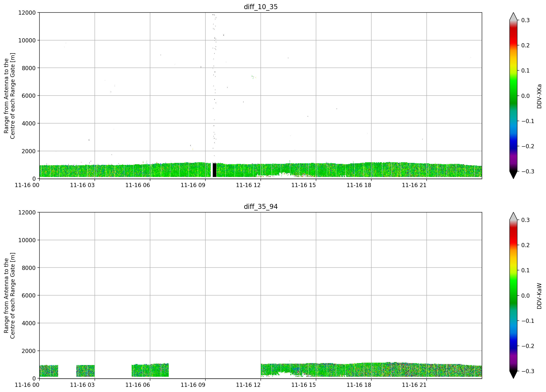The width and height of the screenshot is (546, 392).
Task: Click the 11-16 00 x-tick under diff_10_35
Action: point(27,185)
